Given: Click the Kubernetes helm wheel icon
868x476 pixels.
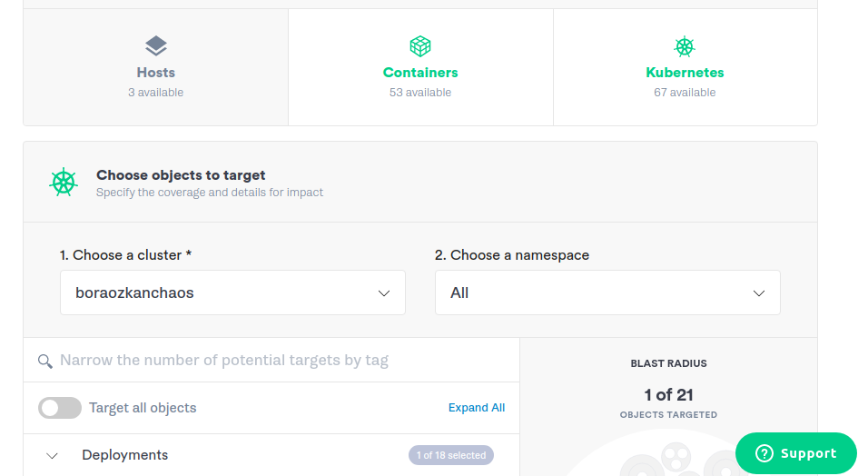Looking at the screenshot, I should (x=685, y=45).
